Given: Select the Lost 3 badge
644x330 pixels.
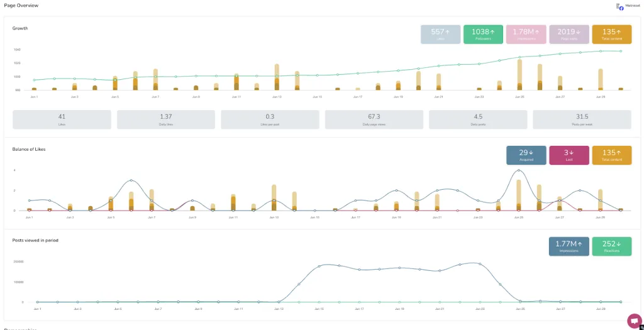Looking at the screenshot, I should click(569, 155).
